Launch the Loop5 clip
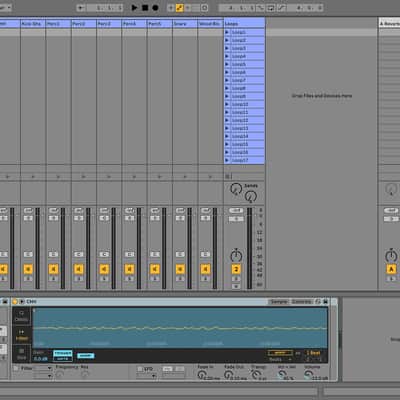The height and width of the screenshot is (400, 400). (227, 64)
